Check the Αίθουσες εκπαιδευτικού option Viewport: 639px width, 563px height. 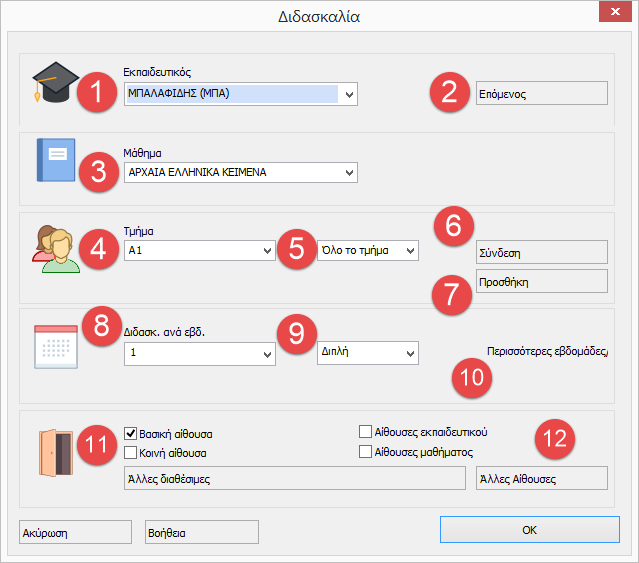pyautogui.click(x=366, y=432)
